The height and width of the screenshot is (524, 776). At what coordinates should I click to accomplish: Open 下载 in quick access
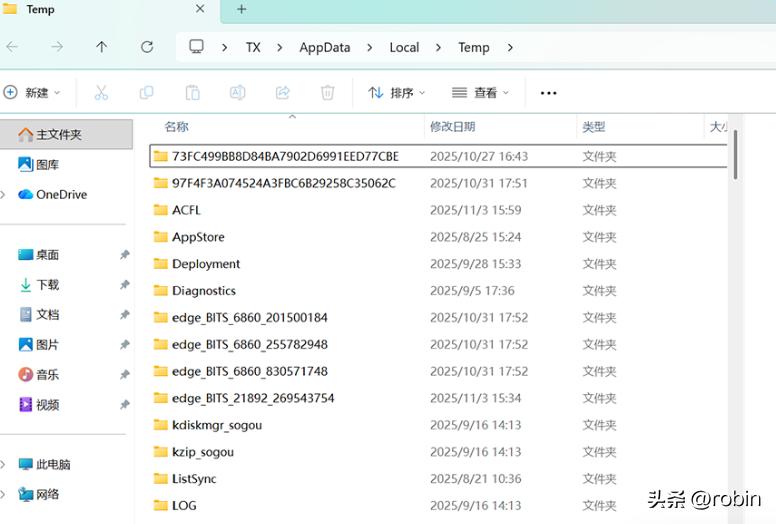pos(38,285)
